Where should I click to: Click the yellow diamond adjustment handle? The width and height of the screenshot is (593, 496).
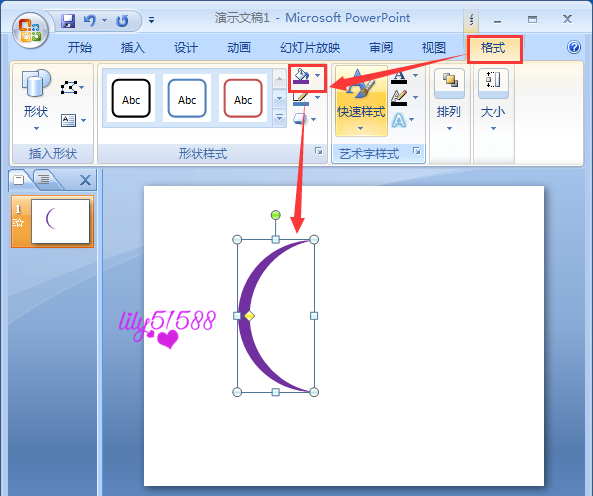pos(249,316)
